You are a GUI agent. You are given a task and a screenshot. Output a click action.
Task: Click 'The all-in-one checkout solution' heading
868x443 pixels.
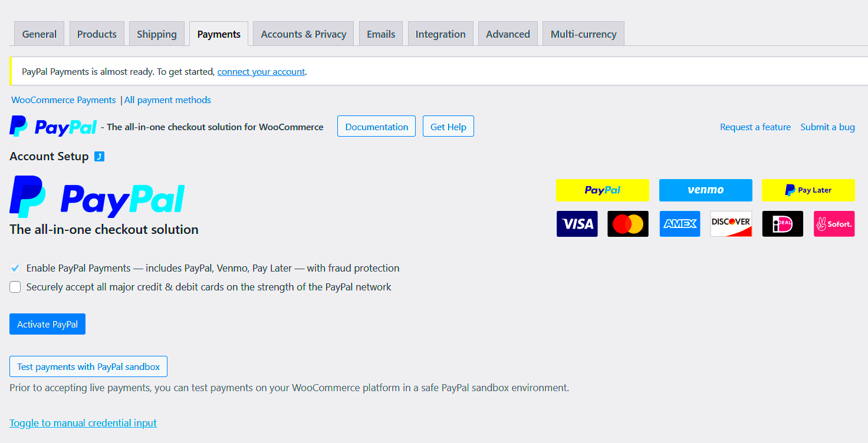click(104, 230)
